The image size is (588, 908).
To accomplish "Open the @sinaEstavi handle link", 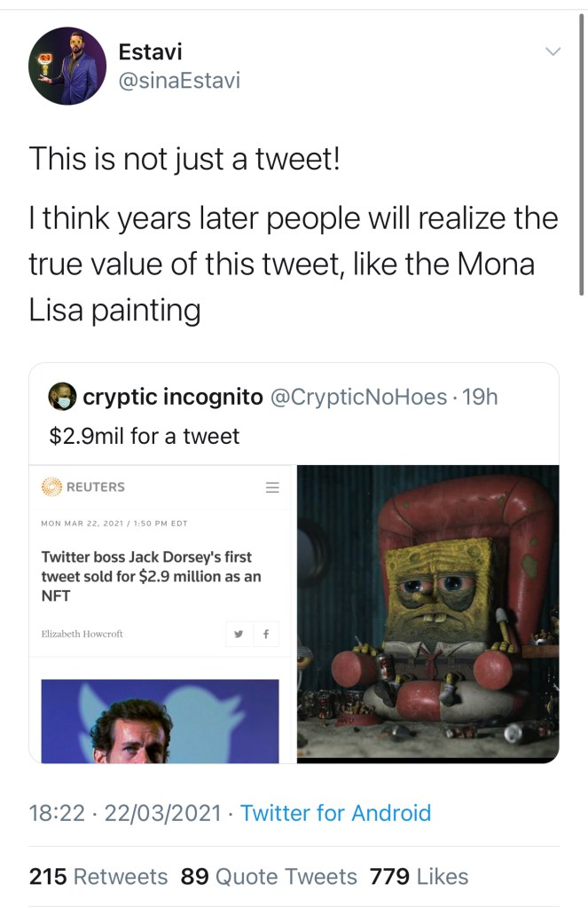I will (179, 81).
